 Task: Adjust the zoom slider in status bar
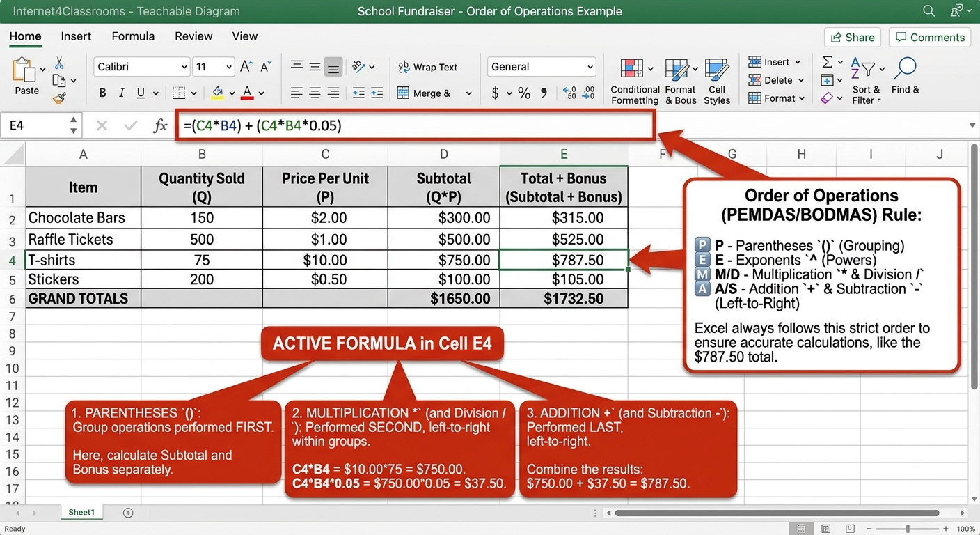(908, 529)
